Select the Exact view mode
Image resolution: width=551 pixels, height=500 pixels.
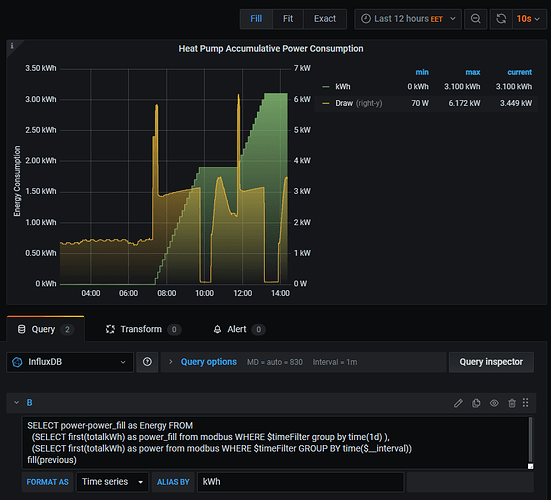pos(325,19)
